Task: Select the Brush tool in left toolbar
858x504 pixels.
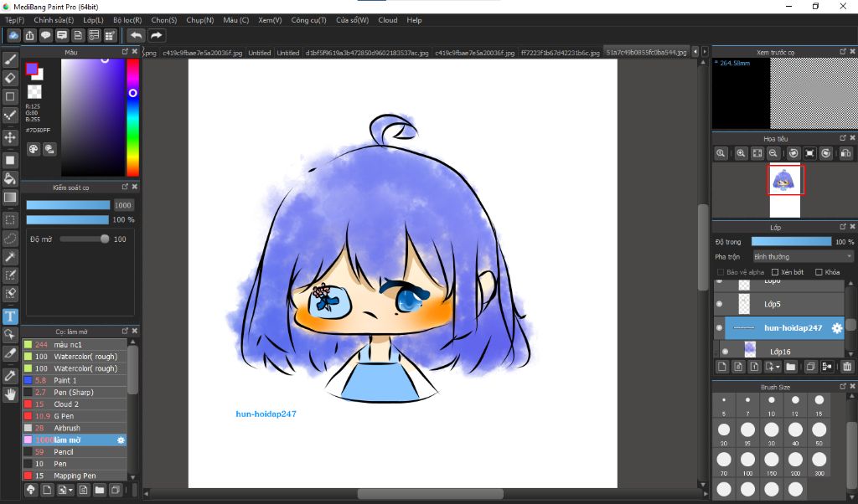Action: (10, 59)
